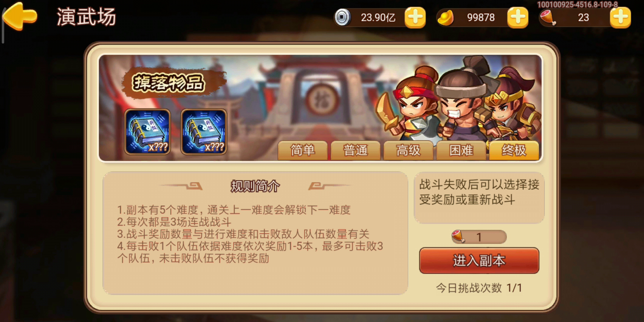This screenshot has height=322, width=644.
Task: Add gold ingots with plus button
Action: click(x=518, y=18)
